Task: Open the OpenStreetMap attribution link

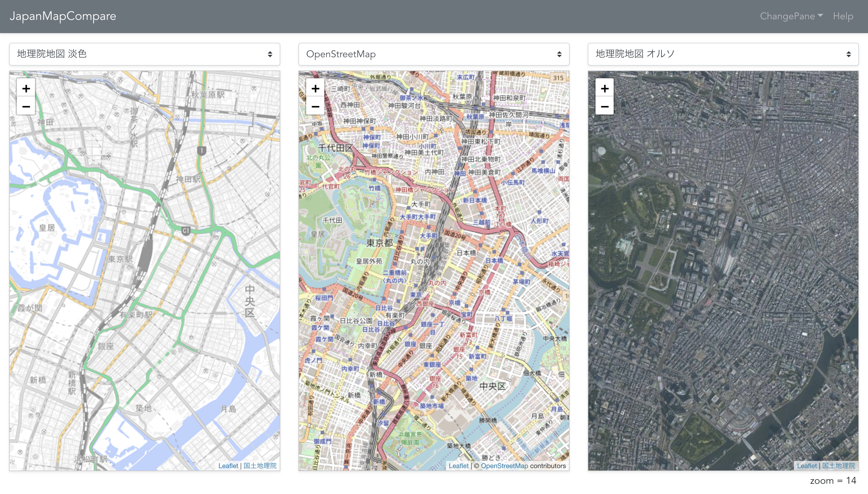Action: (504, 466)
